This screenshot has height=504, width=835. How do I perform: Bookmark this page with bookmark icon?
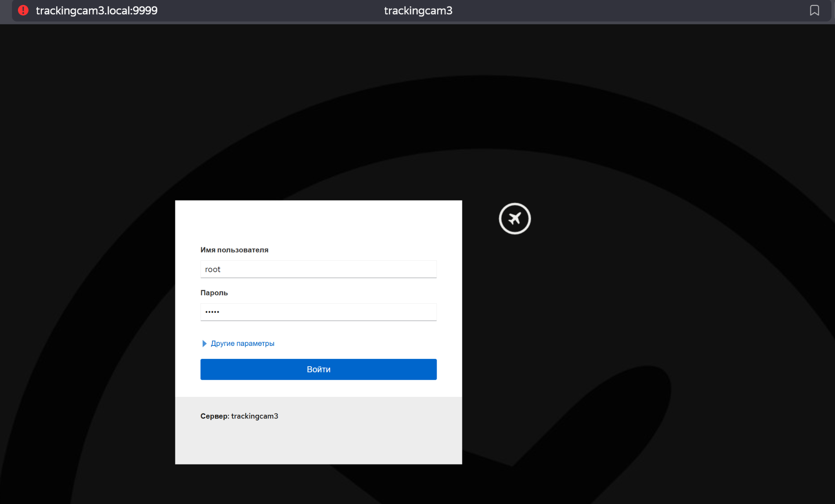[814, 10]
